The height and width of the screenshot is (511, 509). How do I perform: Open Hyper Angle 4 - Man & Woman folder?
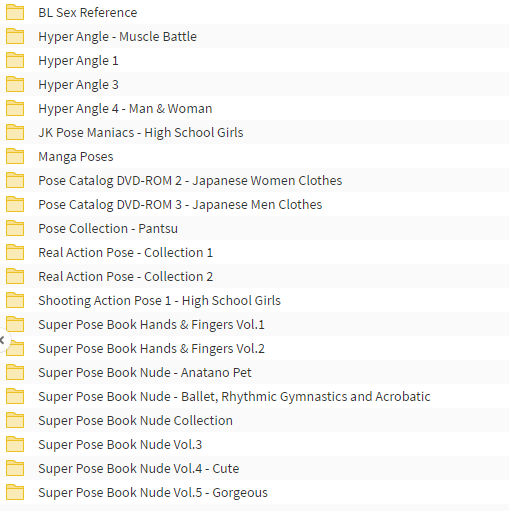click(x=125, y=109)
